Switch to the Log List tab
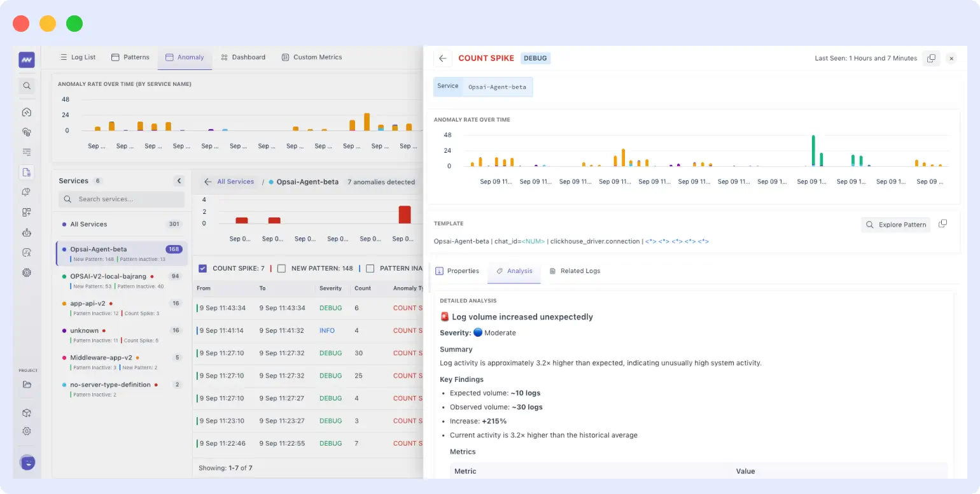Image resolution: width=980 pixels, height=494 pixels. point(78,57)
